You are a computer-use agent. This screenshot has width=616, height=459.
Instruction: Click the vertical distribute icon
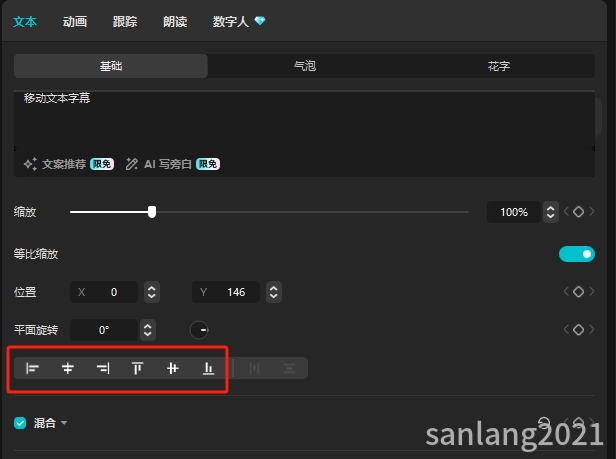[290, 368]
